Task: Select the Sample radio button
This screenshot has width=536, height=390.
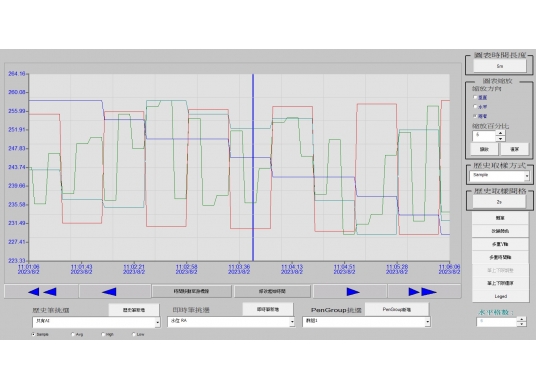Action: click(34, 335)
